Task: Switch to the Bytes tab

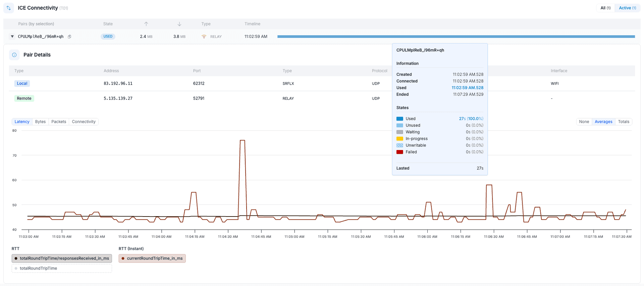Action: pos(40,122)
